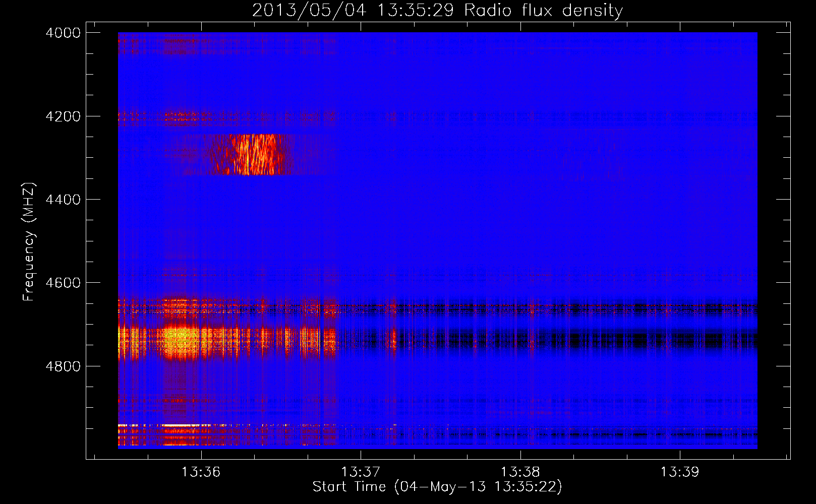Click the 13:38 time axis label

point(520,472)
